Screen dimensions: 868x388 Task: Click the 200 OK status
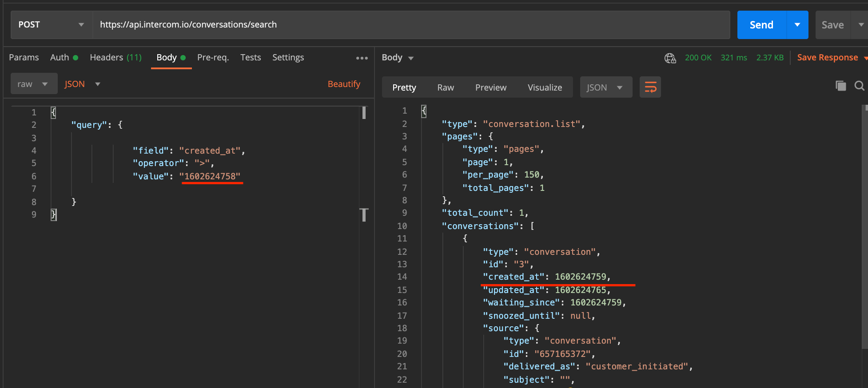click(698, 58)
